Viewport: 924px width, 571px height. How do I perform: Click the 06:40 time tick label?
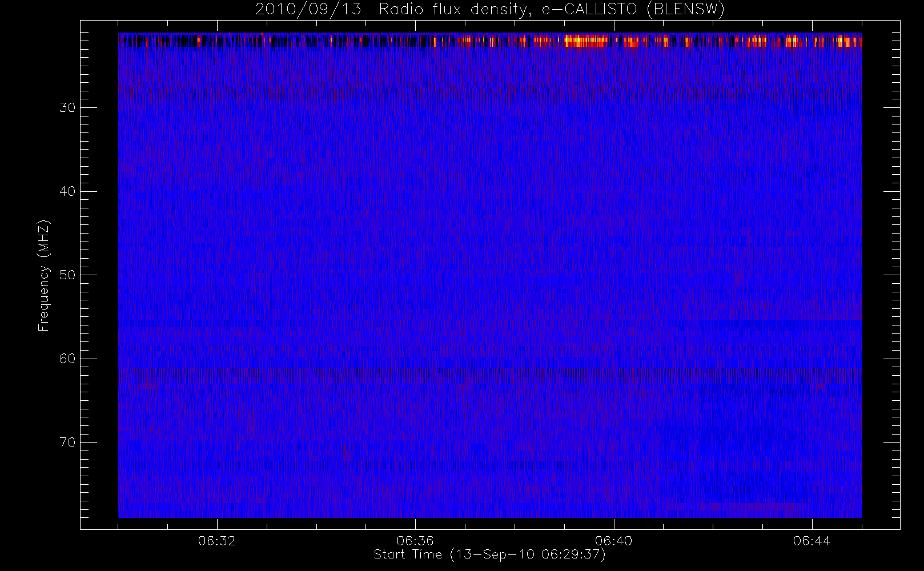614,541
